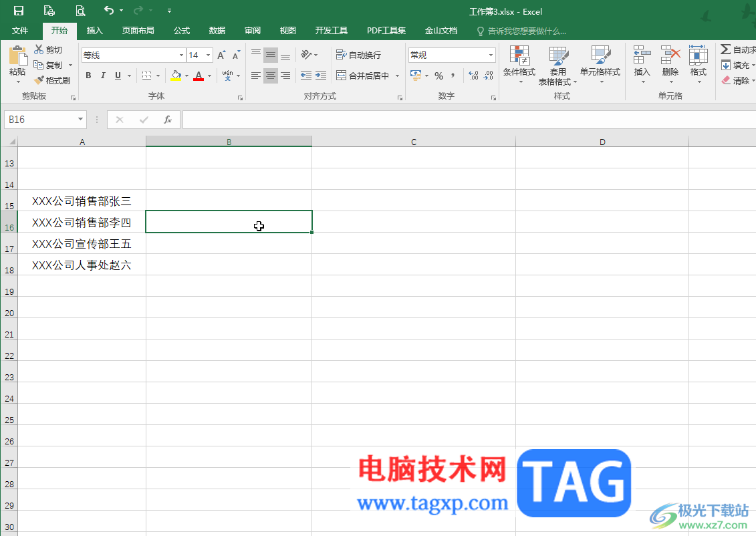This screenshot has width=756, height=536.
Task: Open the Name Box dropdown arrow
Action: coord(80,120)
